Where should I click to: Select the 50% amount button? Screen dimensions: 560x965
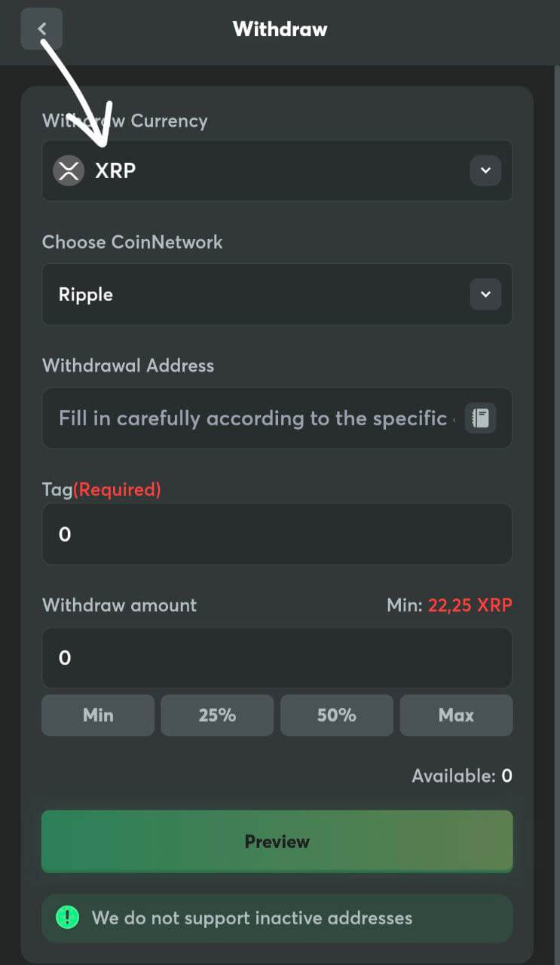click(336, 715)
